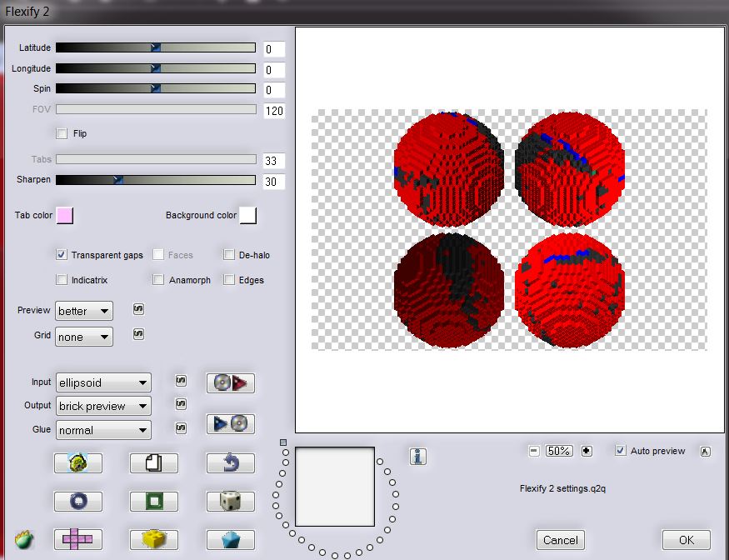Click the green square frame icon button
Viewport: 729px width, 560px height.
pos(154,502)
